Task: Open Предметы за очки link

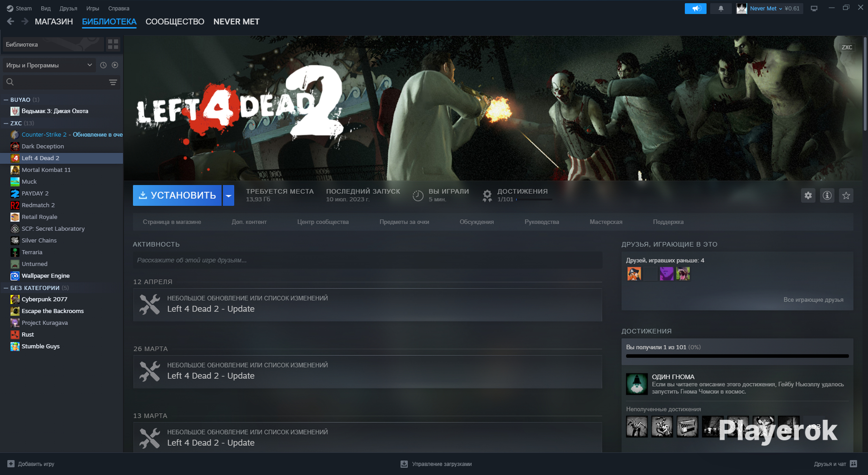Action: [404, 222]
